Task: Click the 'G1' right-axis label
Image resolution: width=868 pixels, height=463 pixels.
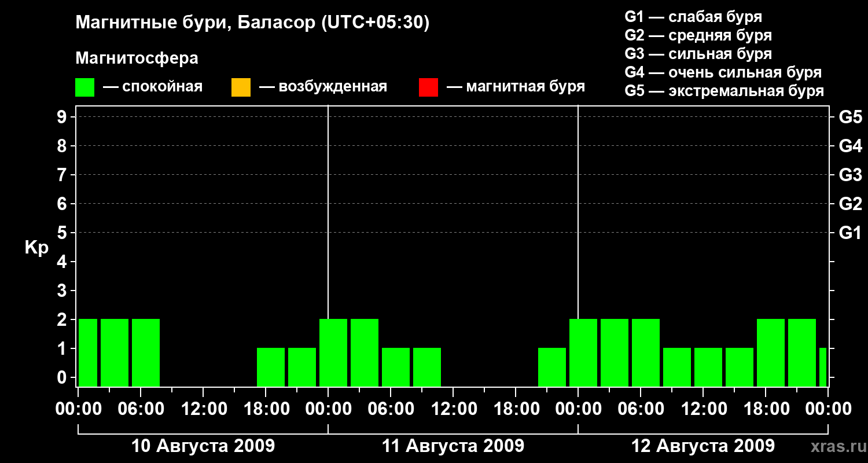Action: 850,233
